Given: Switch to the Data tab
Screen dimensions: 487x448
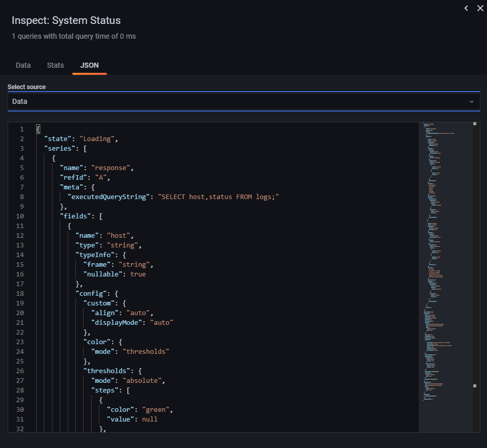Looking at the screenshot, I should [x=23, y=65].
